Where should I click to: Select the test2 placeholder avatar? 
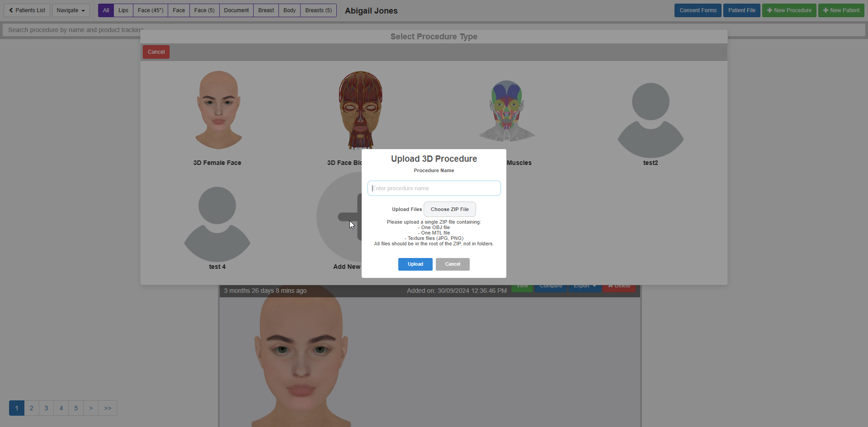click(x=650, y=120)
